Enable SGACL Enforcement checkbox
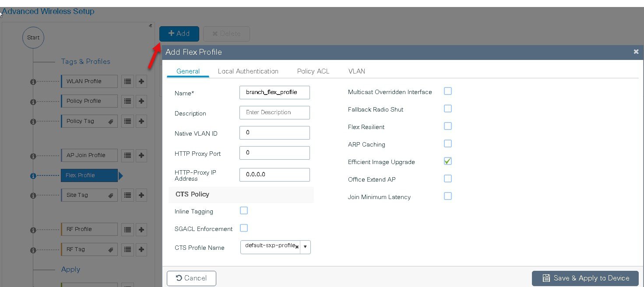Screen dimensions: 644x287 [244, 228]
